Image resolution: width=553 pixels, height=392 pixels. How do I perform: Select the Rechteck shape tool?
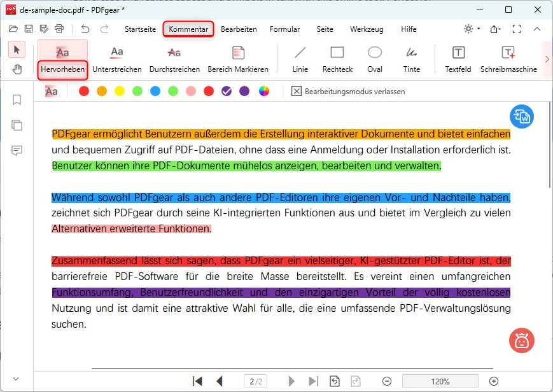click(337, 59)
